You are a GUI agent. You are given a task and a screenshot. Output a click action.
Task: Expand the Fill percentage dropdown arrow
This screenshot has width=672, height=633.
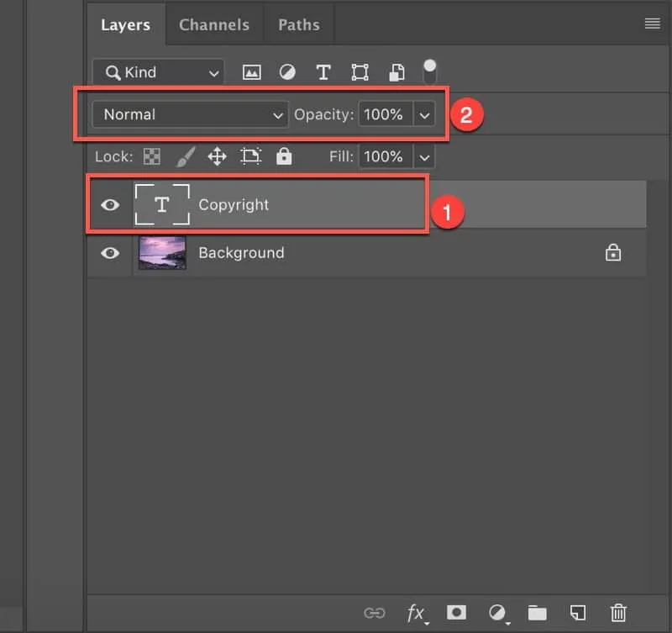[x=424, y=156]
